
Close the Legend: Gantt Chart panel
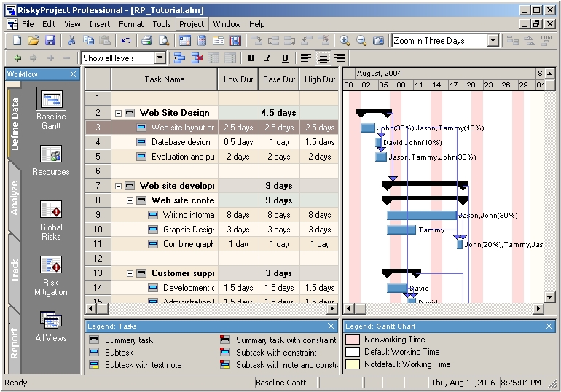click(x=549, y=326)
